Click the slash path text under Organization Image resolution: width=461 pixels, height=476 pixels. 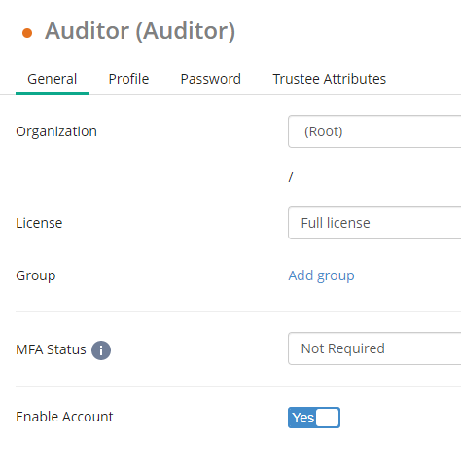click(x=291, y=177)
